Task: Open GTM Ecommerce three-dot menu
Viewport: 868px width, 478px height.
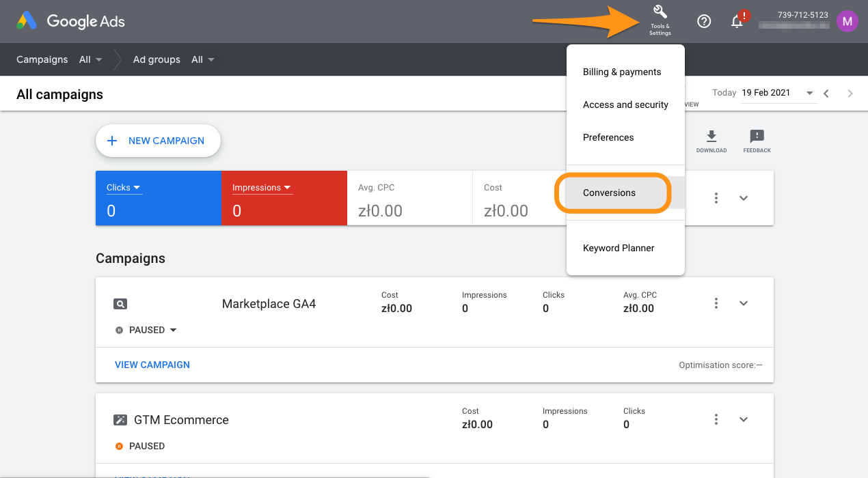Action: coord(716,419)
